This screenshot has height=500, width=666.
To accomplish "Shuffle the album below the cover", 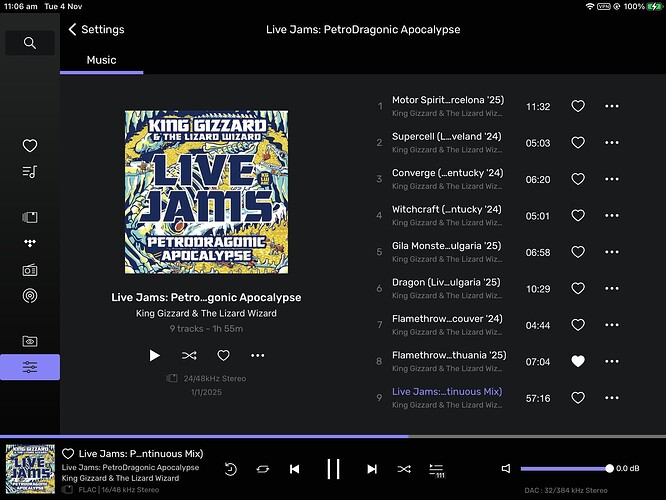I will coord(189,355).
